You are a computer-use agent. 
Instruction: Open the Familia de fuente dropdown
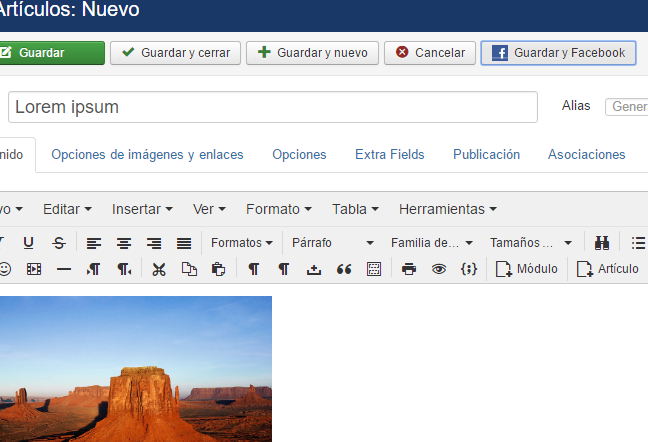pyautogui.click(x=432, y=243)
